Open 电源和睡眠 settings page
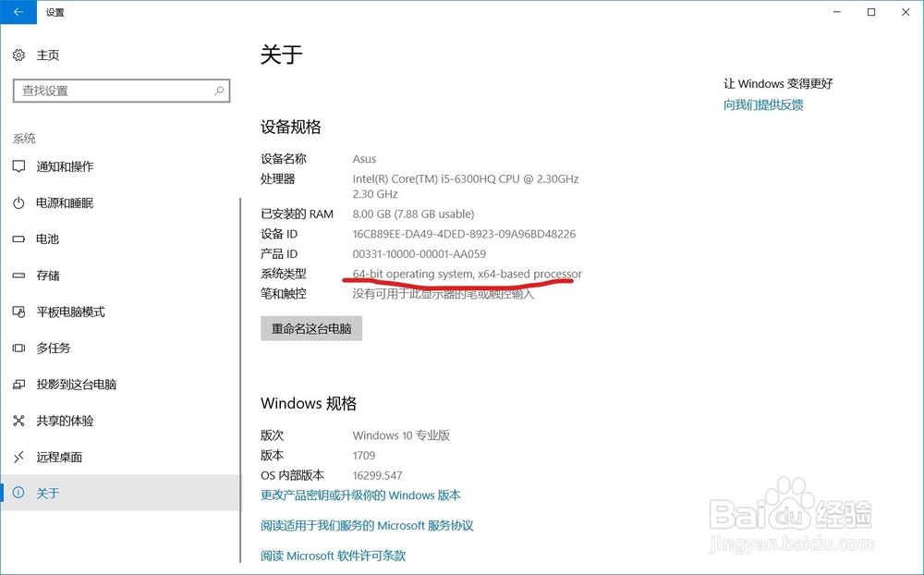This screenshot has width=924, height=575. pyautogui.click(x=65, y=202)
